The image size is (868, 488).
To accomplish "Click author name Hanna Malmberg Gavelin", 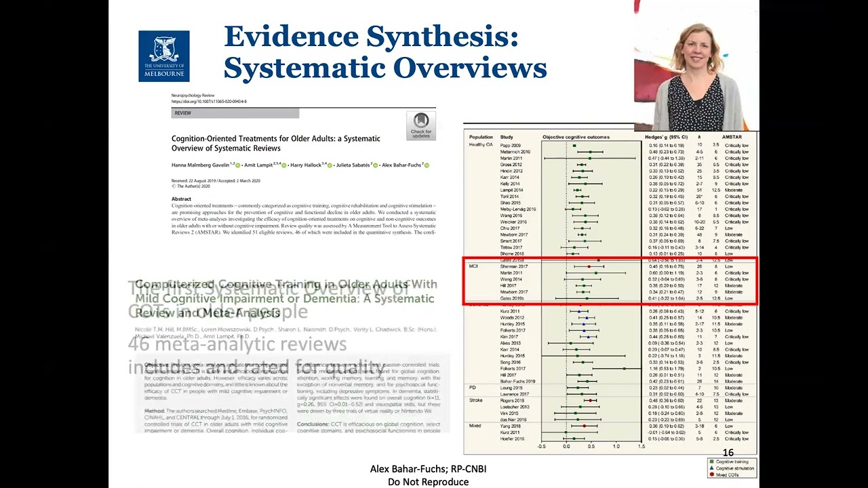I will [x=200, y=165].
